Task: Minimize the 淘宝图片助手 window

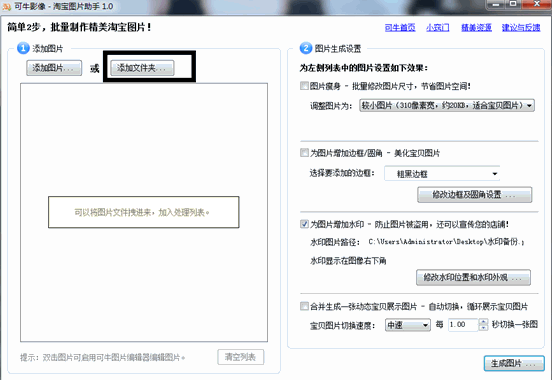Action: [x=496, y=4]
